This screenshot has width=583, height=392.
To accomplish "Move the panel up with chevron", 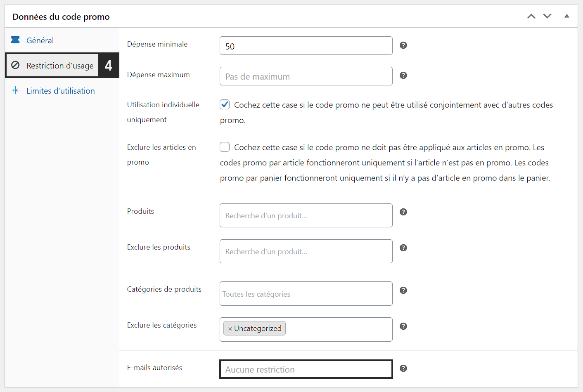I will tap(531, 17).
